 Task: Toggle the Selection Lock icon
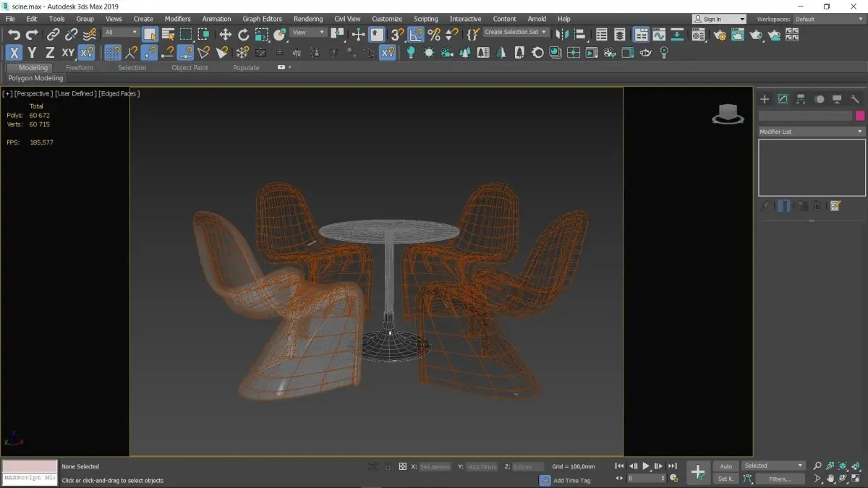coord(388,467)
